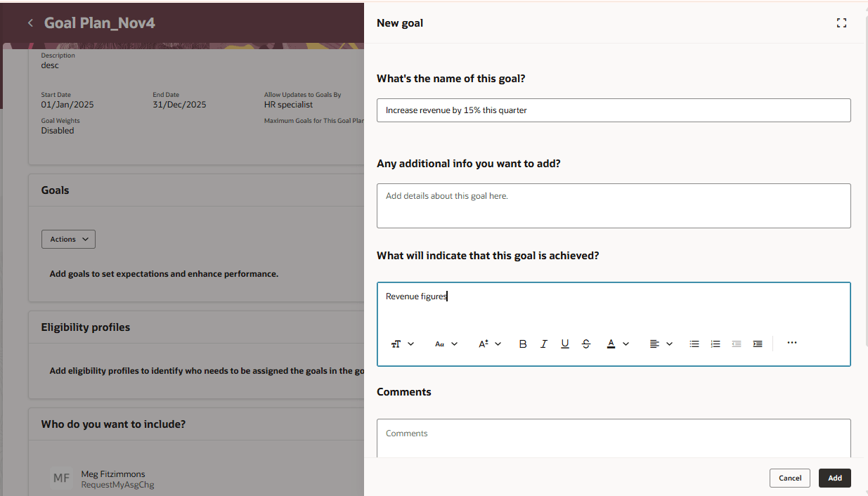
Task: Open the Actions menu under Goals
Action: tap(68, 239)
